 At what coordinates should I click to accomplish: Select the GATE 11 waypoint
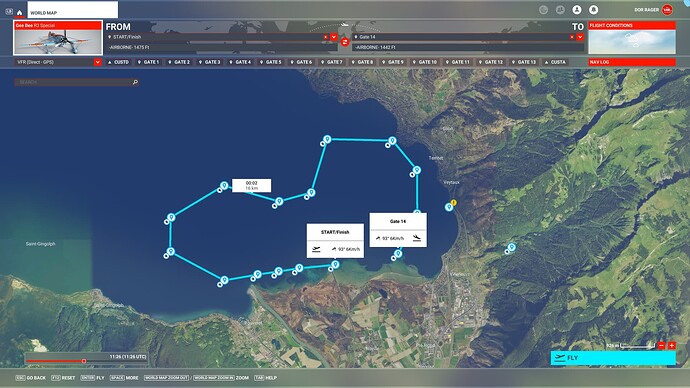point(458,62)
